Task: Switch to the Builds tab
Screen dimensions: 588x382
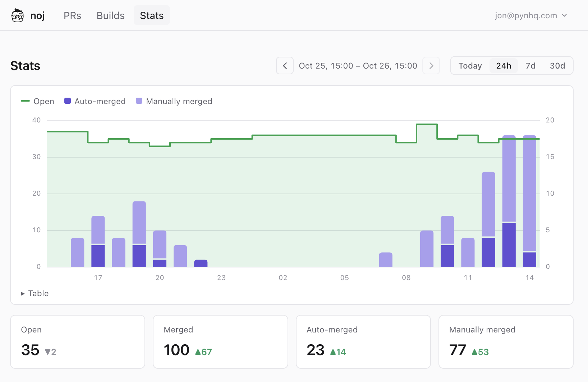Action: tap(110, 15)
